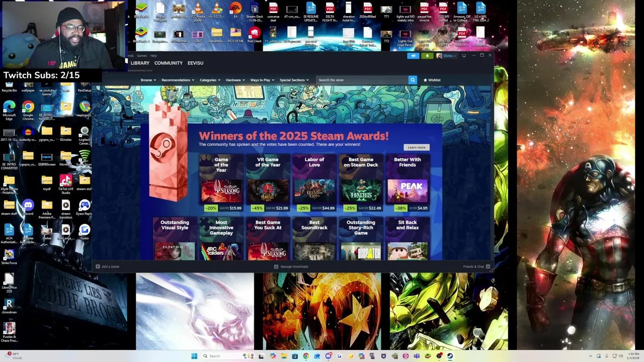
Task: Select the EA desktop icon
Action: pyautogui.click(x=235, y=10)
